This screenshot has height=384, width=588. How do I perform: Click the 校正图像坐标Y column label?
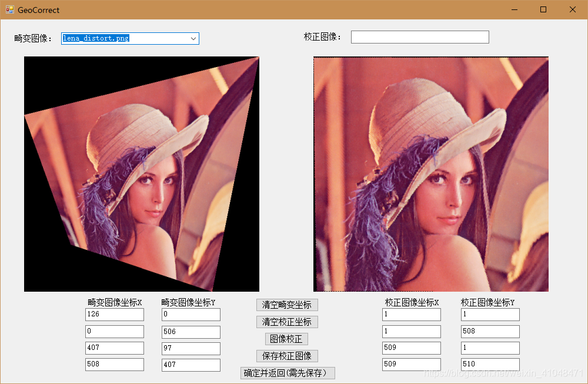point(487,302)
